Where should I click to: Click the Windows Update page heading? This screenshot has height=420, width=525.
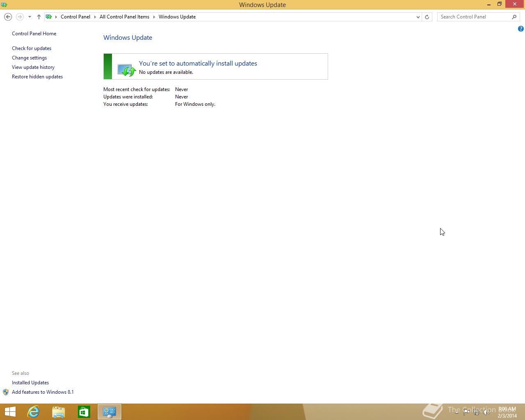[128, 38]
